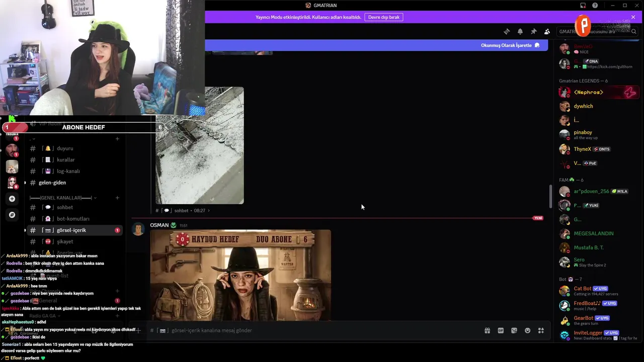Open dywhich member in list
Viewport: 644px width, 362px height.
point(599,106)
